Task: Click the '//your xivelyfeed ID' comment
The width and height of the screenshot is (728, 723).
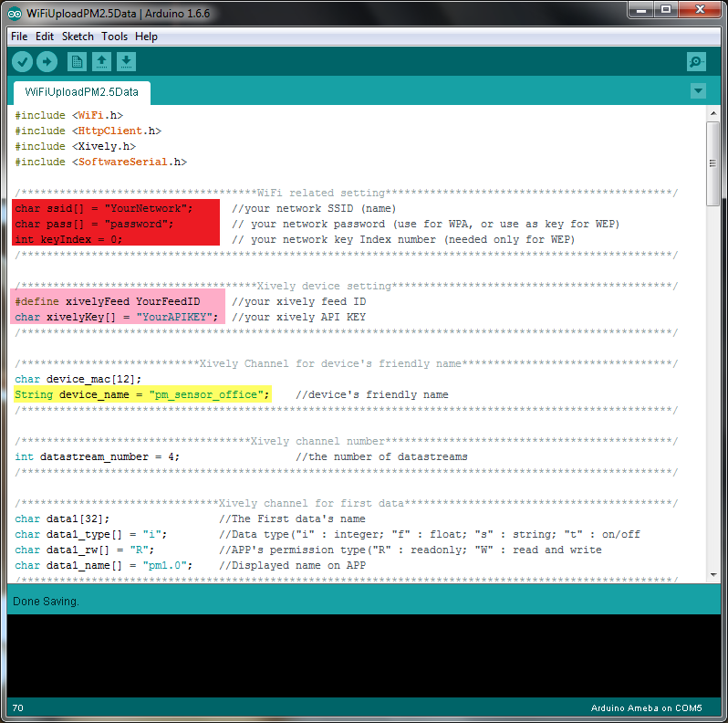Action: pyautogui.click(x=299, y=301)
